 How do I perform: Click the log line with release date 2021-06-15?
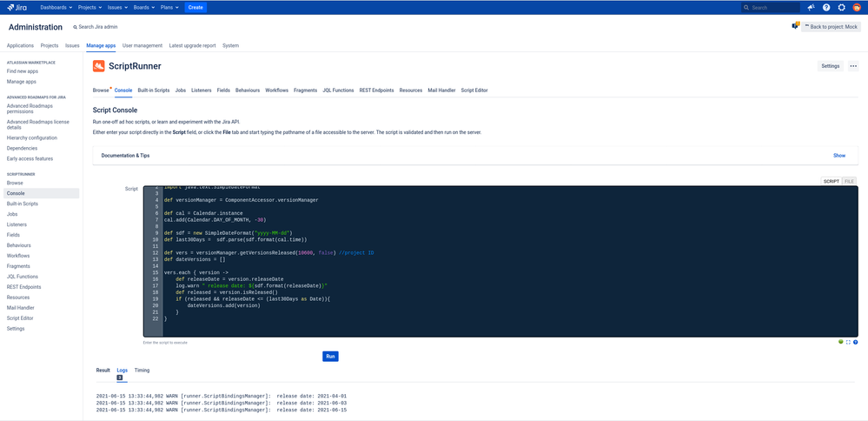point(222,411)
